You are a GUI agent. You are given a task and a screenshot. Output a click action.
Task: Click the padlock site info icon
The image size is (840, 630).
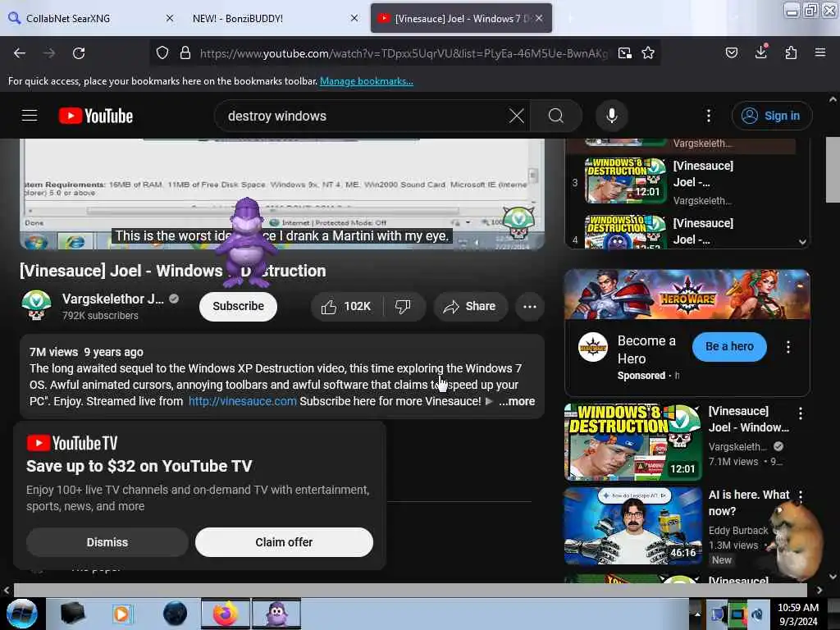click(x=185, y=53)
